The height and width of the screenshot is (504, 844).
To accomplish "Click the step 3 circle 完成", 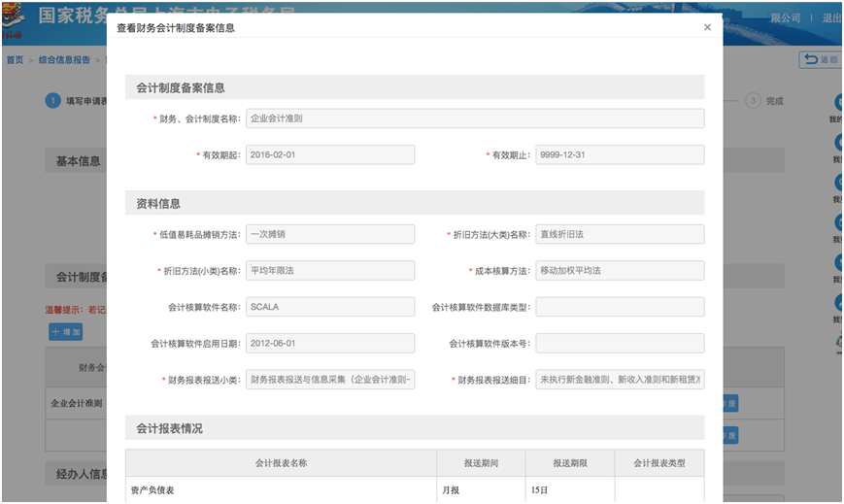I will pos(753,101).
